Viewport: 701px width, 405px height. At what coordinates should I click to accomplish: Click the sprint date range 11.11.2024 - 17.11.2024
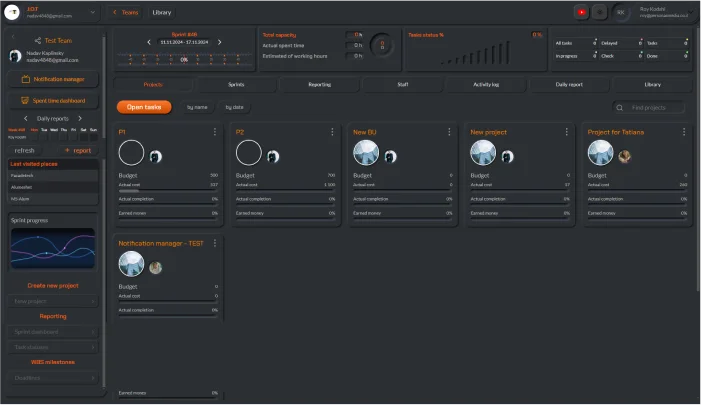tap(184, 42)
